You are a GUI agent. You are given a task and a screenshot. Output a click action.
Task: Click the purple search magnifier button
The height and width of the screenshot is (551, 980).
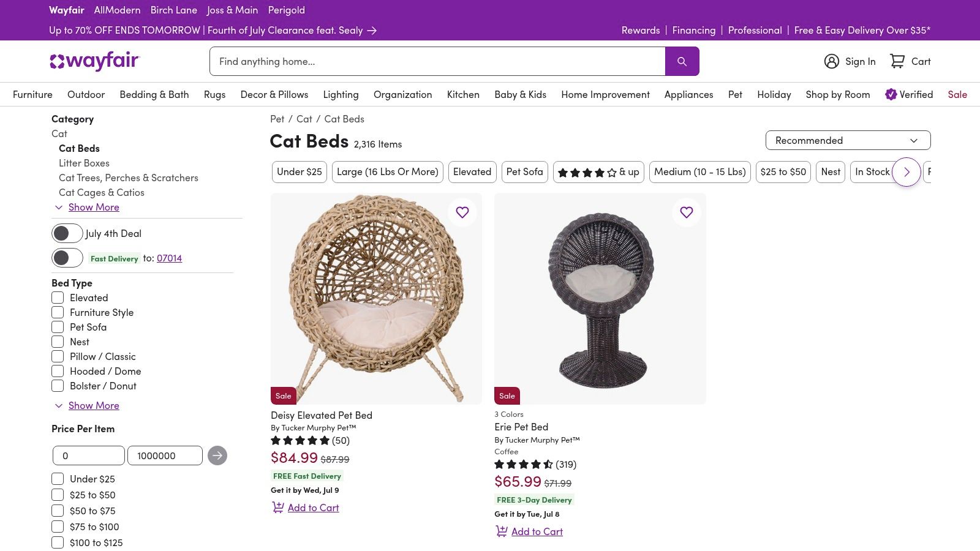pyautogui.click(x=682, y=61)
